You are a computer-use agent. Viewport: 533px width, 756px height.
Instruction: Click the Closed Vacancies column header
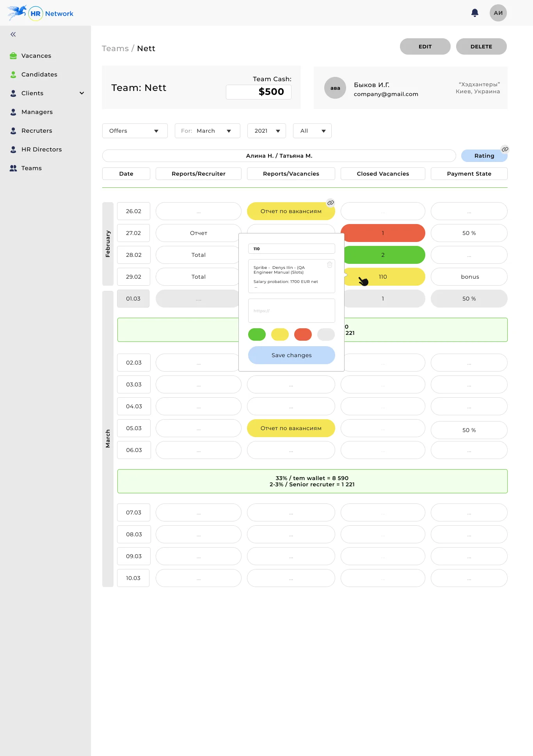click(383, 174)
